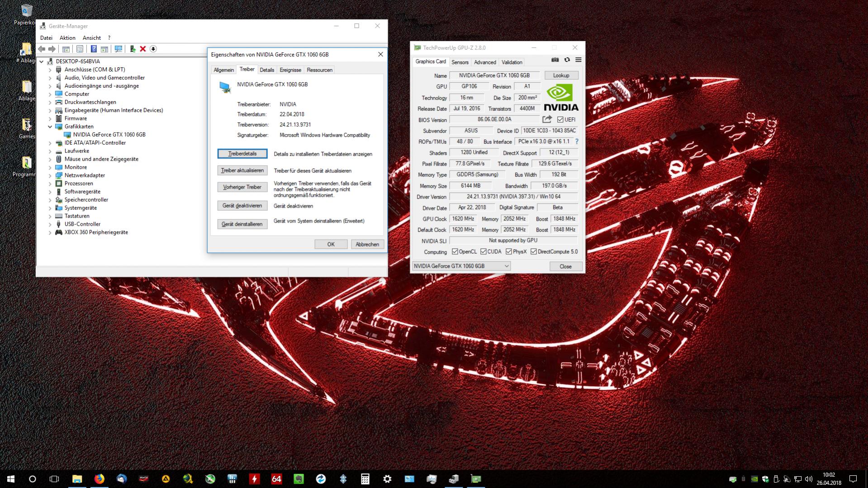This screenshot has height=488, width=868.
Task: Click the NVIDIA logo in GPU-Z
Action: point(561,97)
